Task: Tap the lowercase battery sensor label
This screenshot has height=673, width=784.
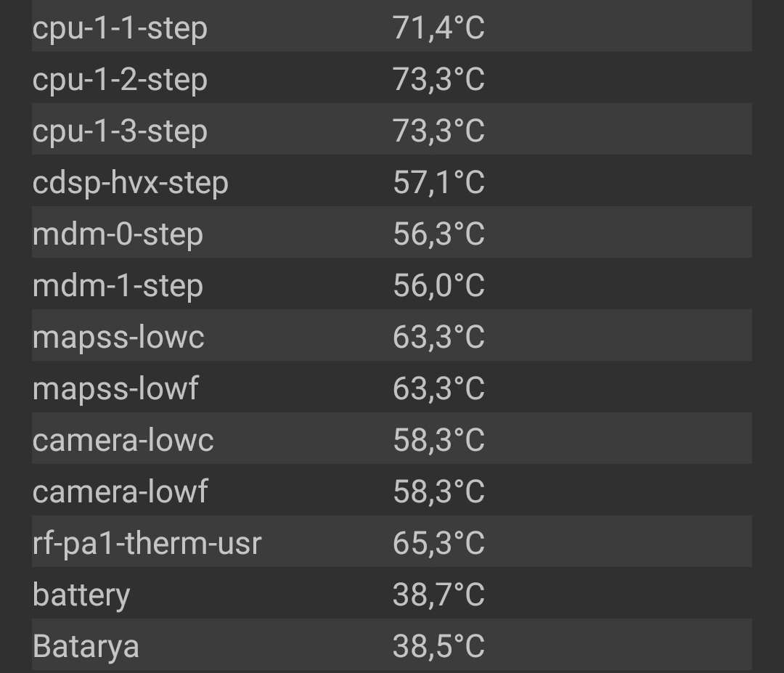Action: [81, 595]
